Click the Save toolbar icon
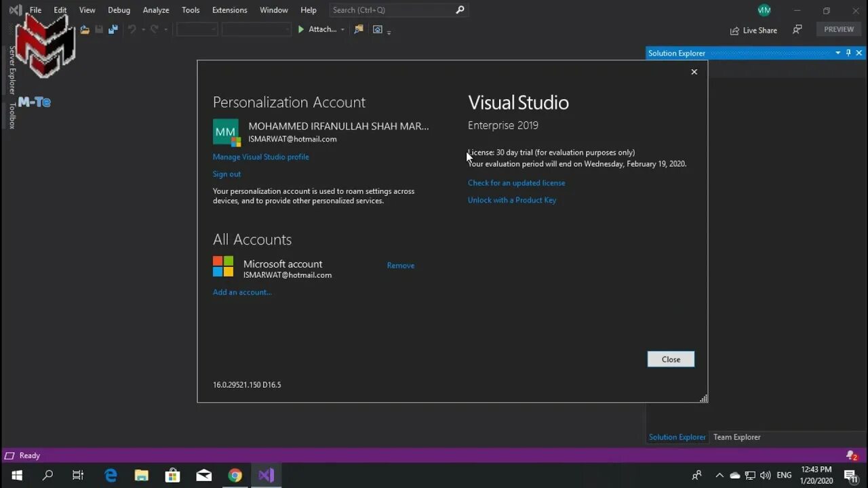This screenshot has height=488, width=868. coord(99,30)
